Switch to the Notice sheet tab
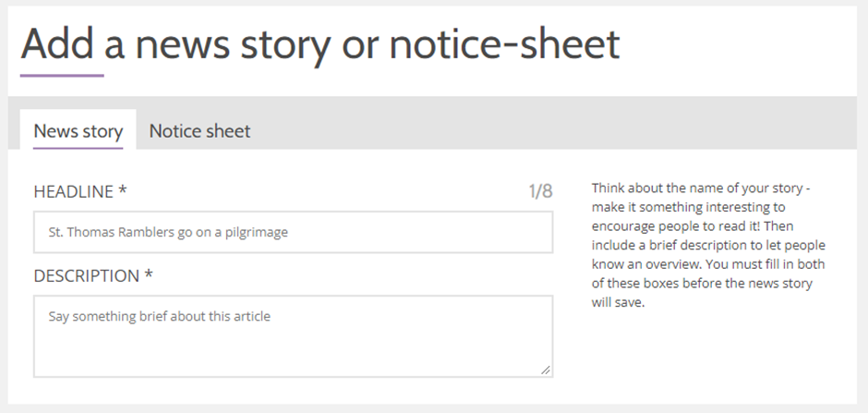 [x=199, y=131]
